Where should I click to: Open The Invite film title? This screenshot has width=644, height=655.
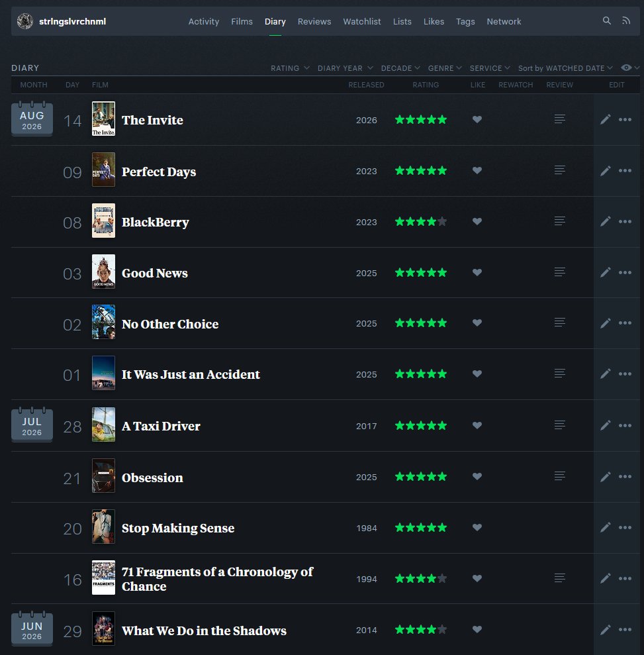pyautogui.click(x=152, y=120)
